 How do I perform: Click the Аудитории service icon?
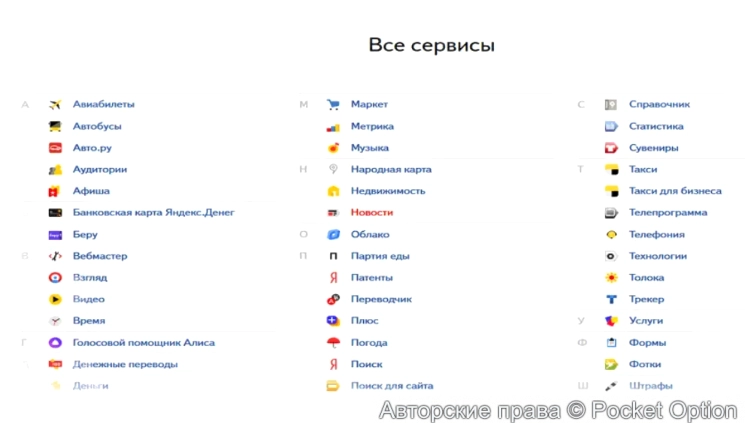click(55, 169)
